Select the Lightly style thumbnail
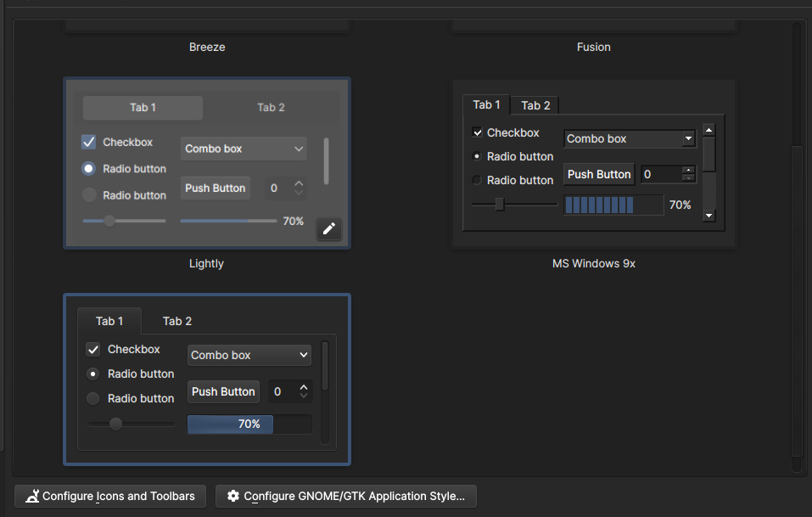812x517 pixels. 207,163
